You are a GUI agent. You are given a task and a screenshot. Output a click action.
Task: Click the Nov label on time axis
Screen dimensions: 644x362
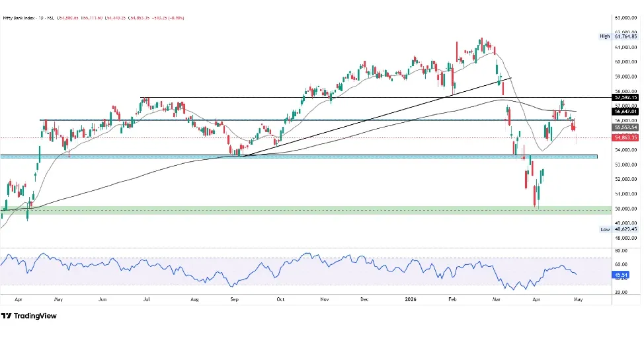[325, 299]
